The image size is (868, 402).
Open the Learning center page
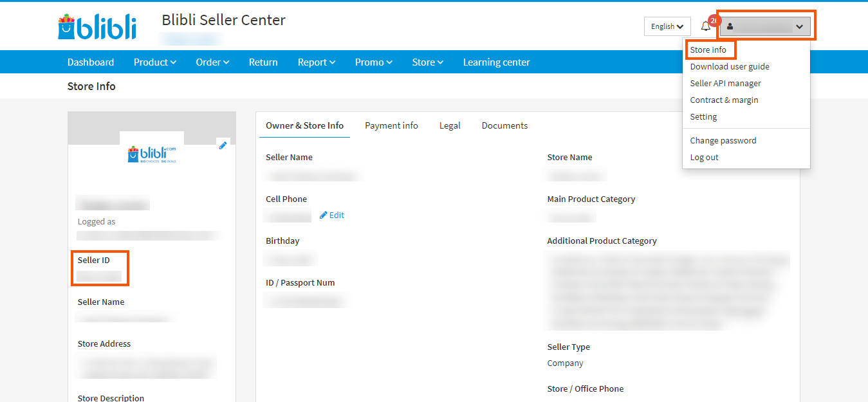[497, 62]
